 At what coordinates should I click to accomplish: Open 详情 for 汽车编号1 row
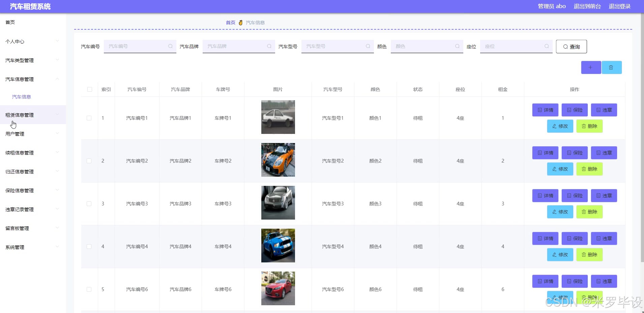[545, 110]
